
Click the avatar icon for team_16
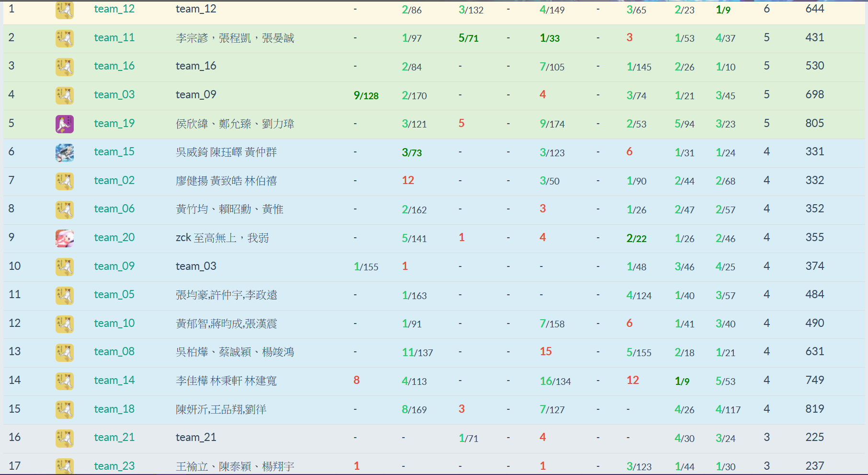pyautogui.click(x=65, y=67)
